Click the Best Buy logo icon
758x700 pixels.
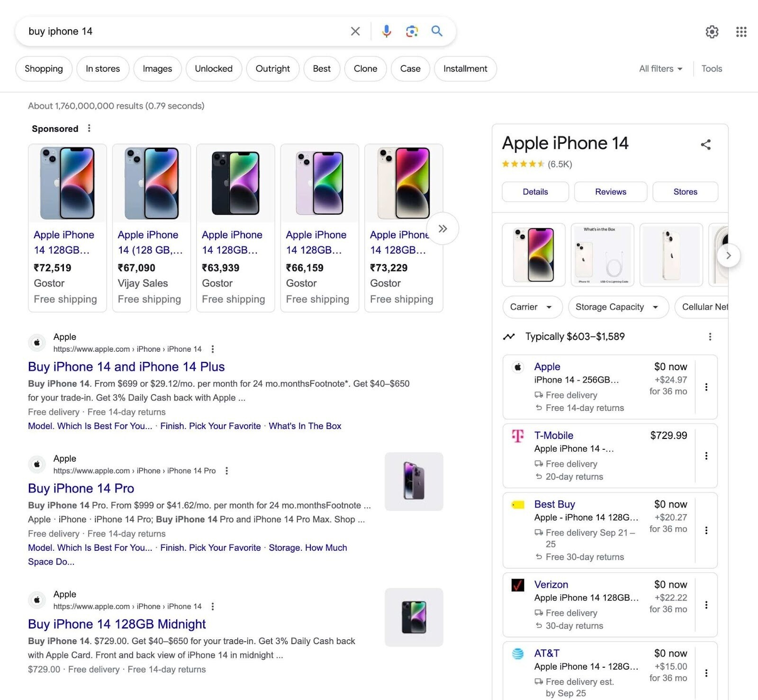click(x=518, y=505)
